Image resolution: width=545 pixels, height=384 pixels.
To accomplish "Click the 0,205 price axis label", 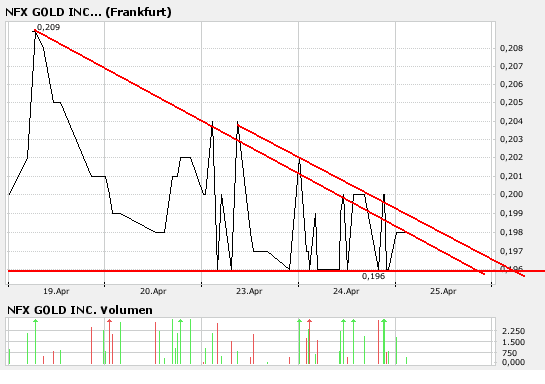I will point(511,102).
